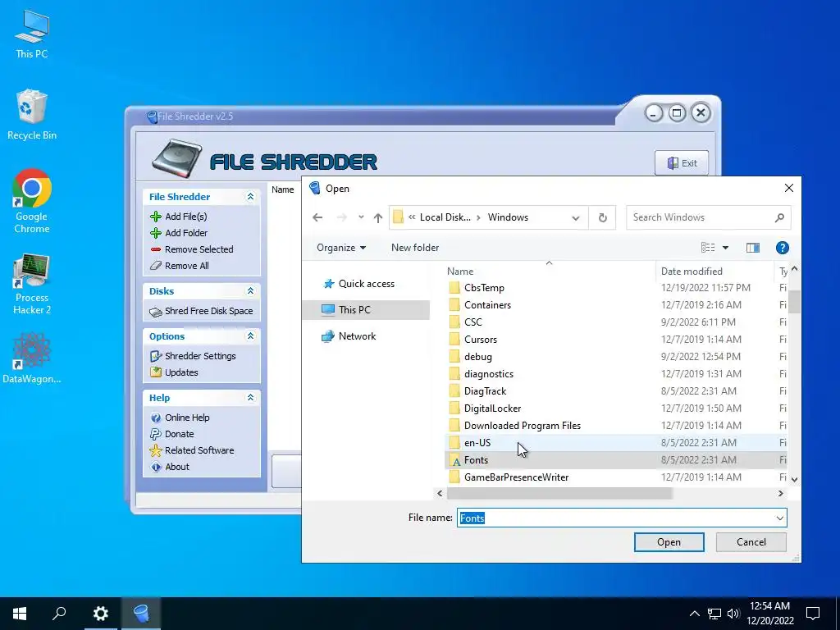840x630 pixels.
Task: Click the Related Software star icon
Action: pos(156,450)
